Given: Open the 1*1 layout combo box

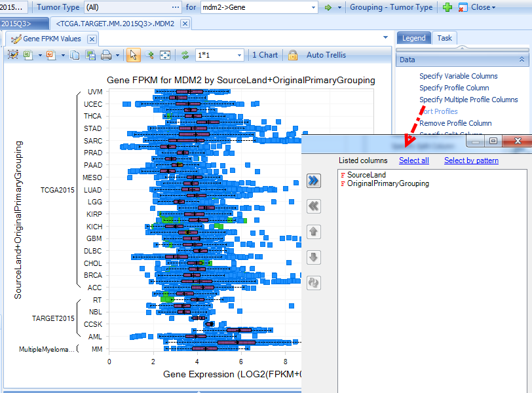Looking at the screenshot, I should (219, 55).
